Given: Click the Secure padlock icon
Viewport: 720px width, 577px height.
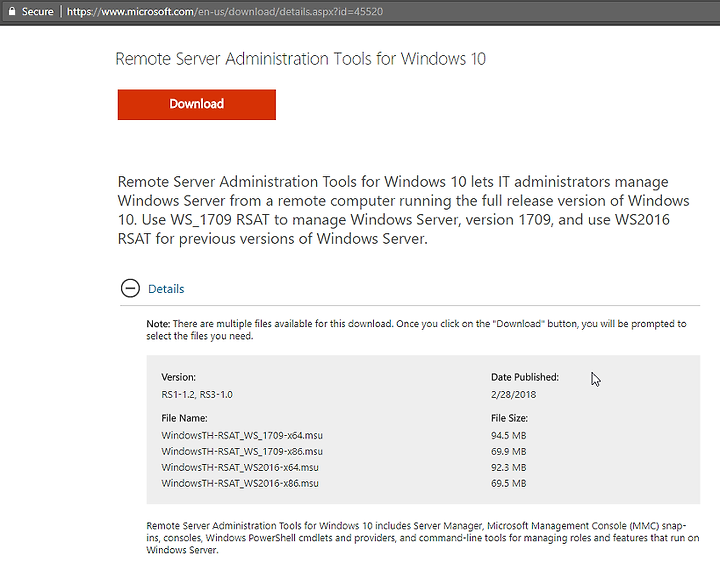Looking at the screenshot, I should 12,11.
